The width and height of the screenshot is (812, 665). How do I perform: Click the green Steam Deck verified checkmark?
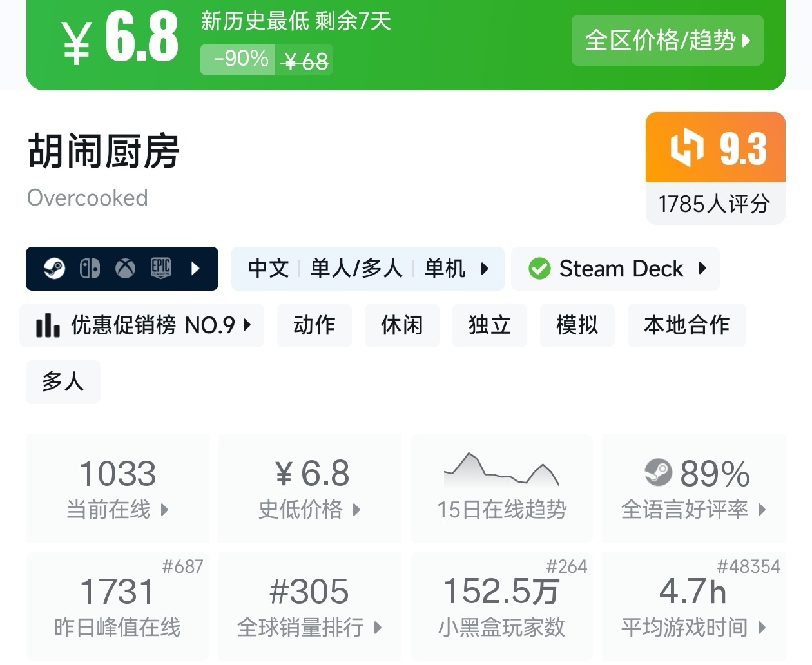point(539,269)
